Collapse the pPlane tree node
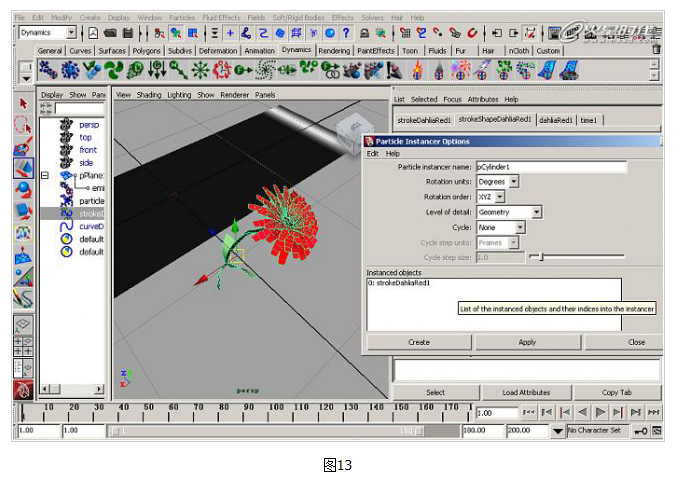 (x=45, y=176)
